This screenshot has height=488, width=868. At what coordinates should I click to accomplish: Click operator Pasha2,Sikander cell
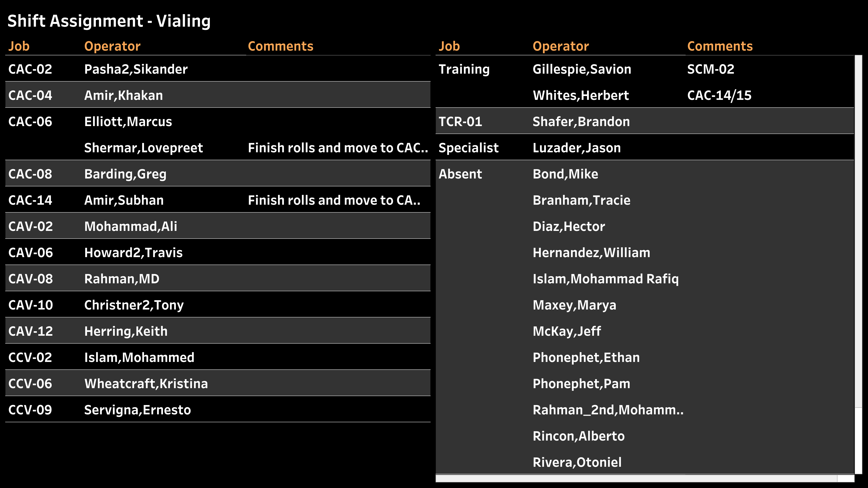click(136, 69)
